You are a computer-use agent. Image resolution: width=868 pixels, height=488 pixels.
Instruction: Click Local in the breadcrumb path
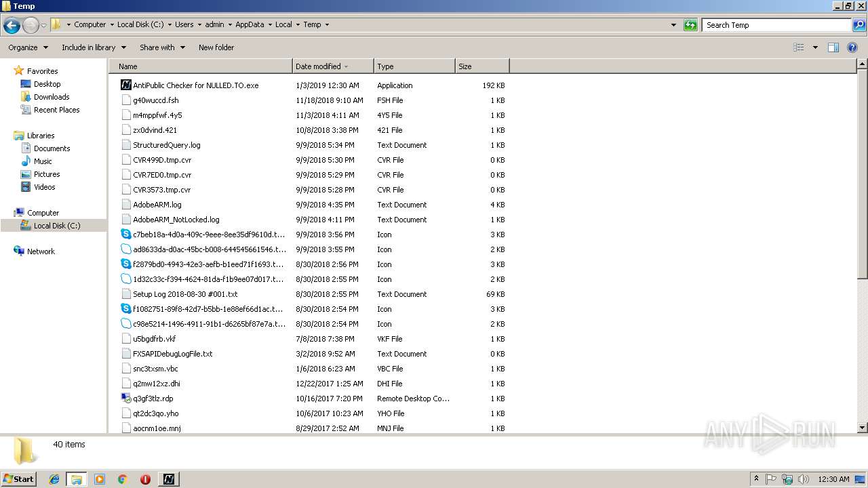283,25
